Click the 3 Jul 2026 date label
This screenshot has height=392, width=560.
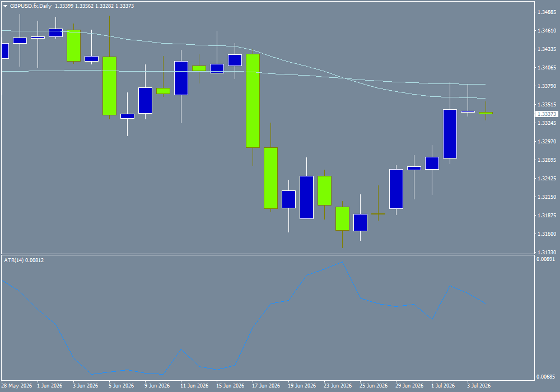click(x=479, y=386)
